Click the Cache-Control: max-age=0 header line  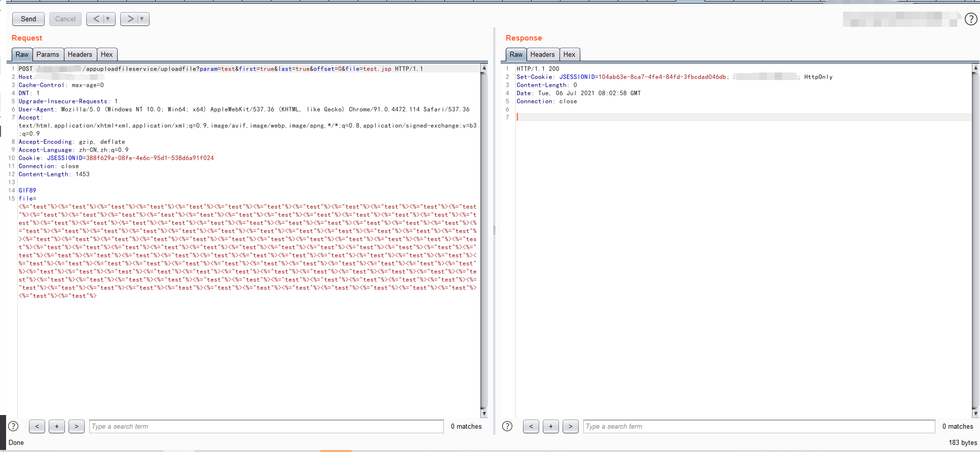click(61, 85)
